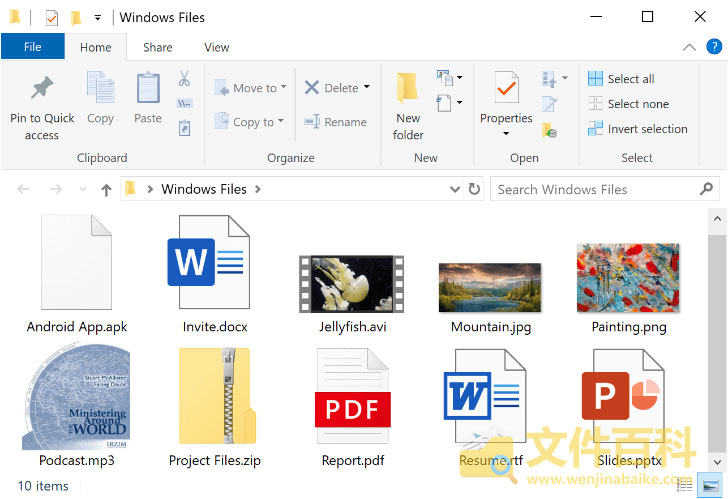Click the Painting.png file name

[629, 327]
